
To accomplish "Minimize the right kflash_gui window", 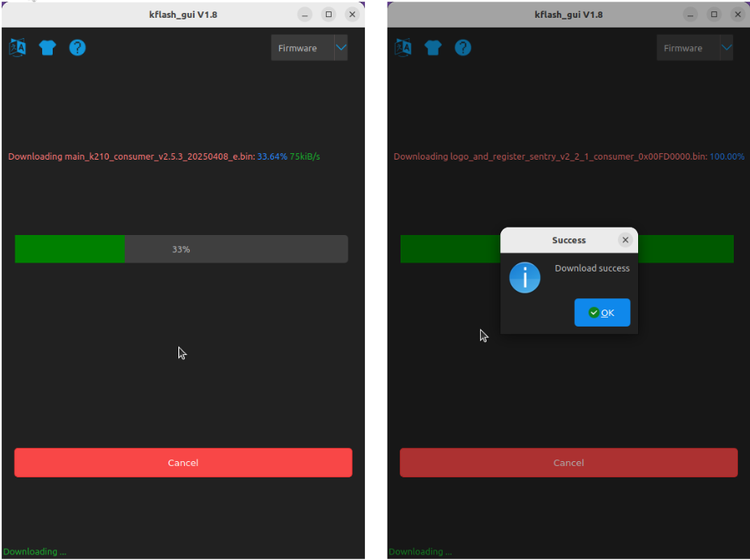I will pos(690,15).
